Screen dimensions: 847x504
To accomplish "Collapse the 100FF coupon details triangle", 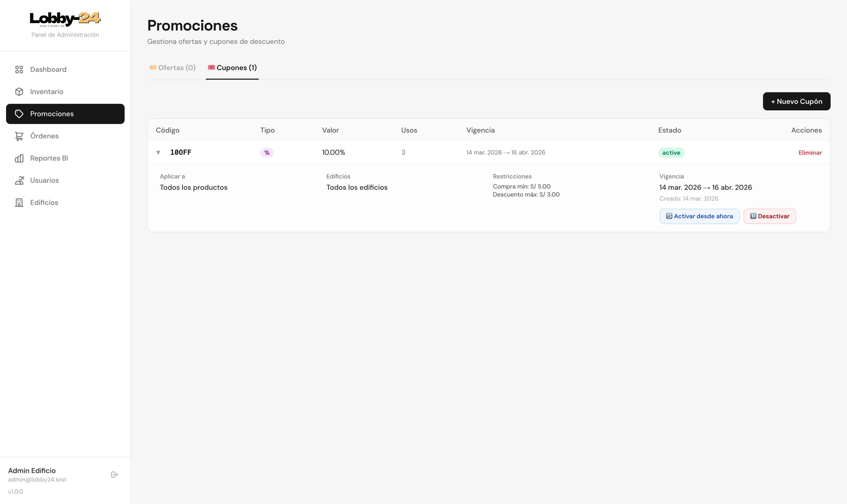I will click(x=158, y=152).
